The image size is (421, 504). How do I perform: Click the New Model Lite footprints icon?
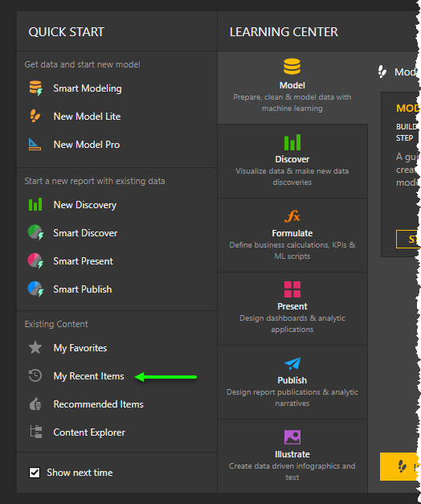[35, 116]
